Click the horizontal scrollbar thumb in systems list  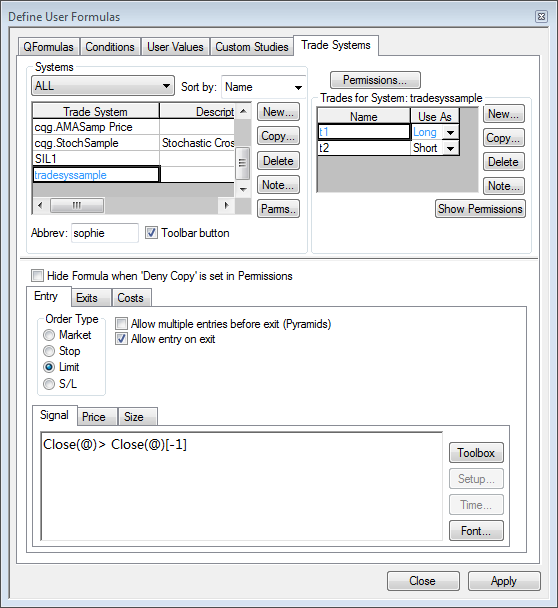click(77, 206)
